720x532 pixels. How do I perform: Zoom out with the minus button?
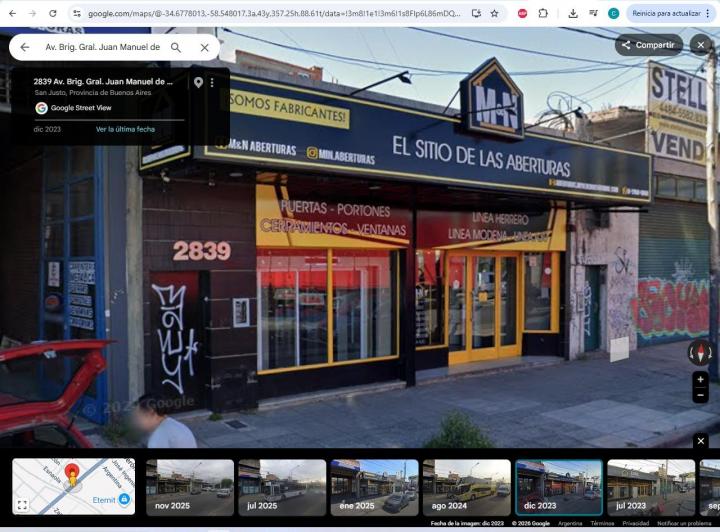700,395
